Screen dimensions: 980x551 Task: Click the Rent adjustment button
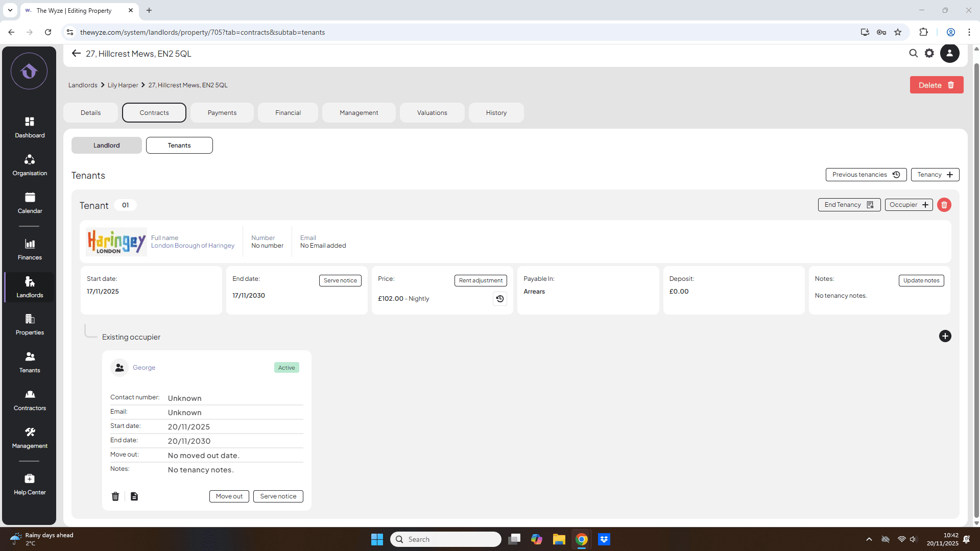480,280
